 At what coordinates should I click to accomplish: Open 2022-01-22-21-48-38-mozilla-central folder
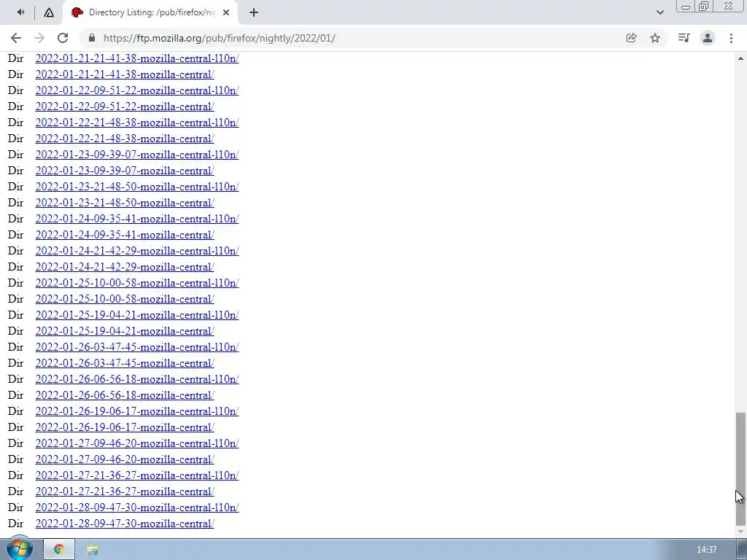125,139
